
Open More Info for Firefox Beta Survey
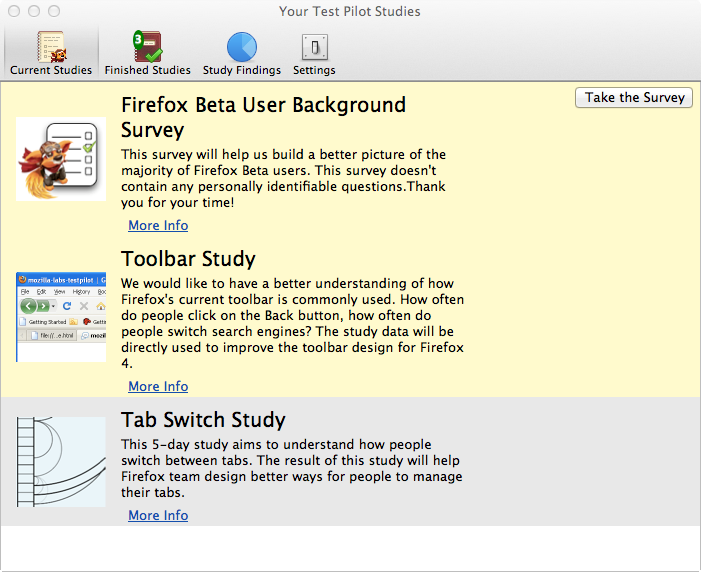(158, 225)
